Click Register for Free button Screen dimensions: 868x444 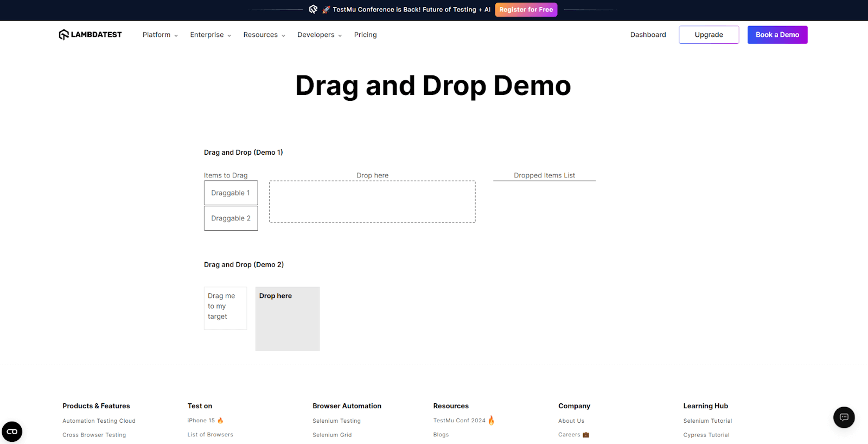[x=526, y=10]
